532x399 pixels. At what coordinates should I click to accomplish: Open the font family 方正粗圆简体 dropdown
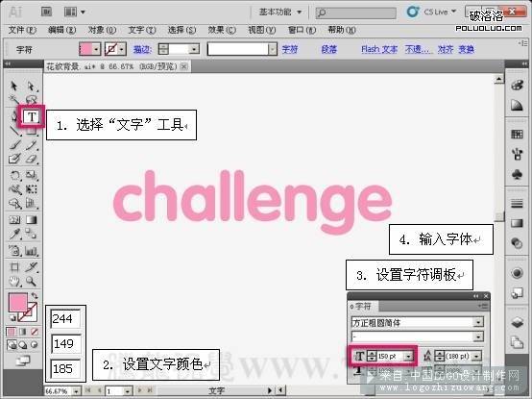coord(478,322)
